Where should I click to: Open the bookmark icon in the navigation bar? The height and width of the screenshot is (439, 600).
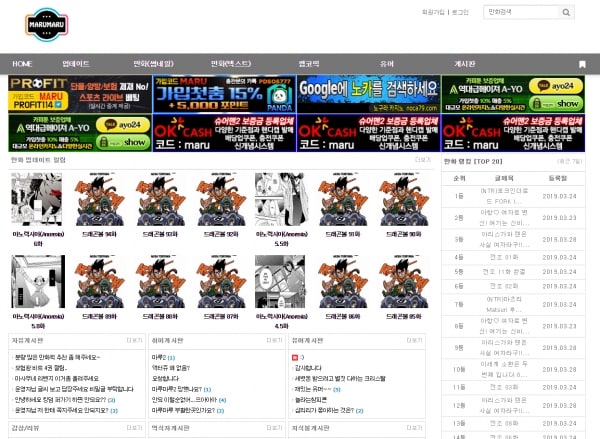tap(582, 64)
